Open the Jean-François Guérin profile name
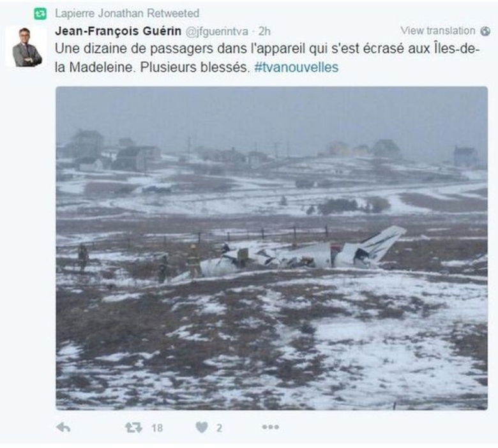This screenshot has width=498, height=448. (x=118, y=31)
